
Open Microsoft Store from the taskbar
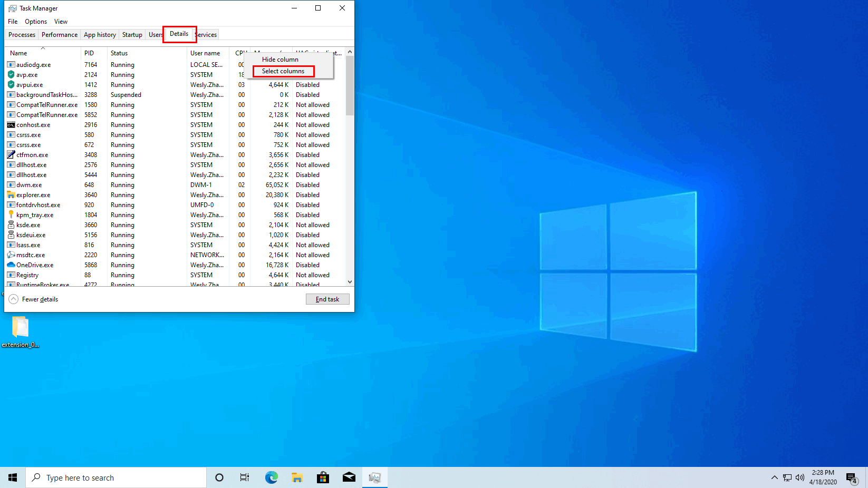(x=323, y=477)
